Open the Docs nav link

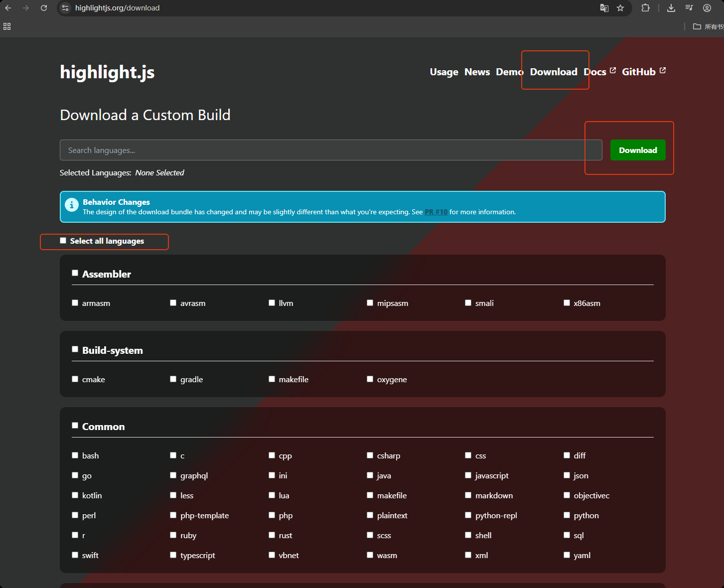[x=595, y=72]
